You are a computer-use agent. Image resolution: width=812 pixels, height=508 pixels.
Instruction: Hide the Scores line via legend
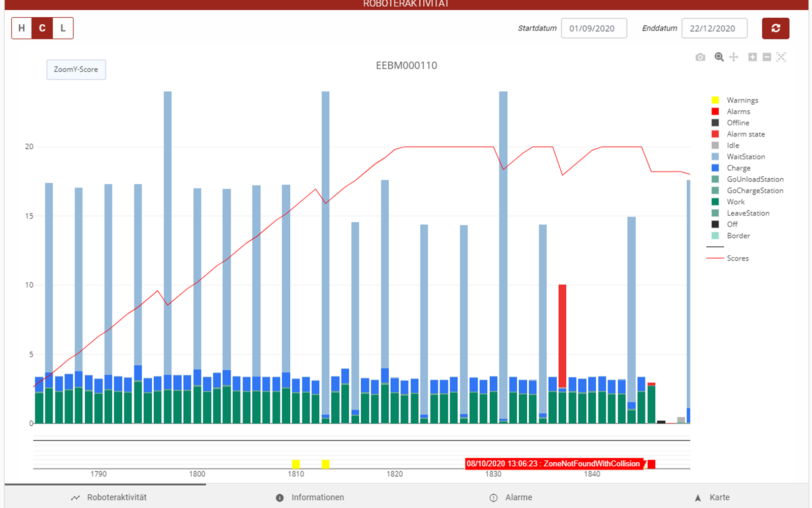[737, 258]
